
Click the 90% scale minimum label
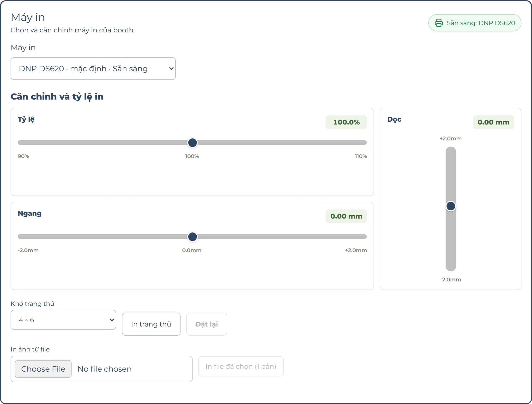tap(23, 156)
